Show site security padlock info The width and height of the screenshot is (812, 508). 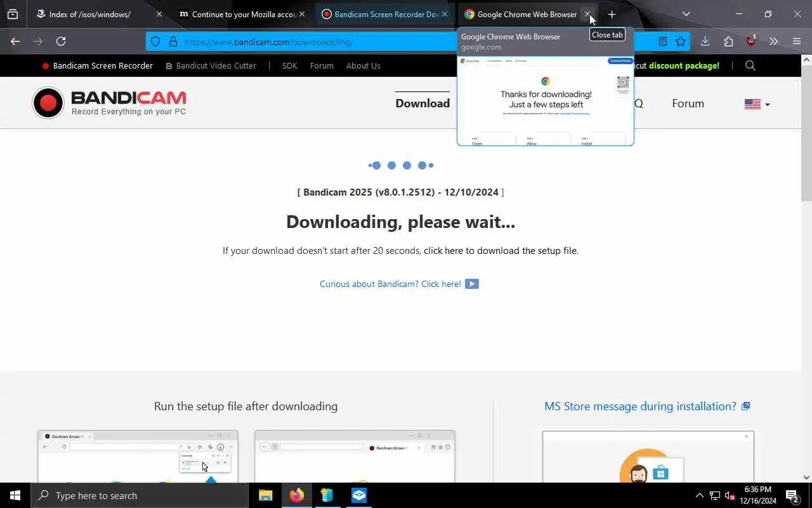click(173, 42)
